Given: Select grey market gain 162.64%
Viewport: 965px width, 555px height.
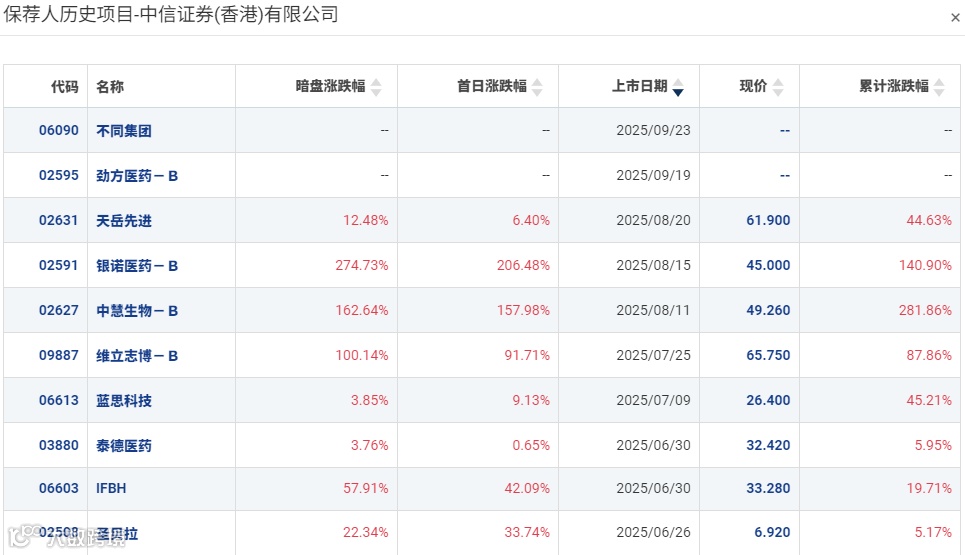Looking at the screenshot, I should click(362, 310).
